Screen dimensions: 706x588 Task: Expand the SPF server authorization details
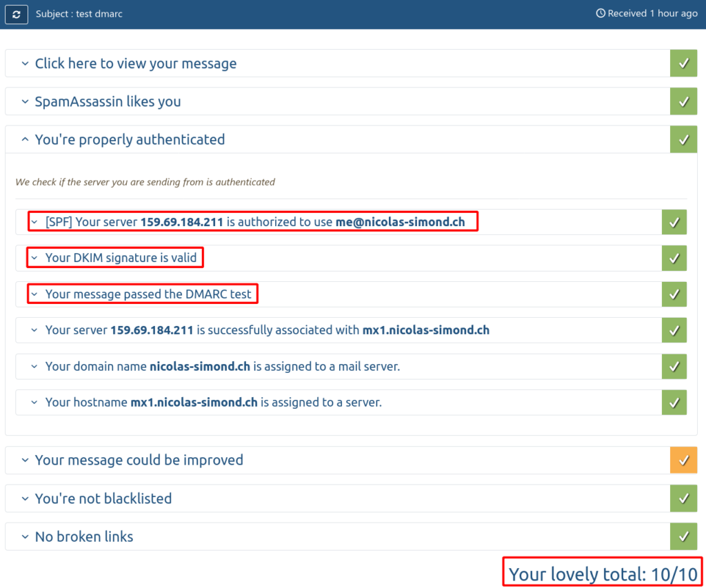(254, 222)
